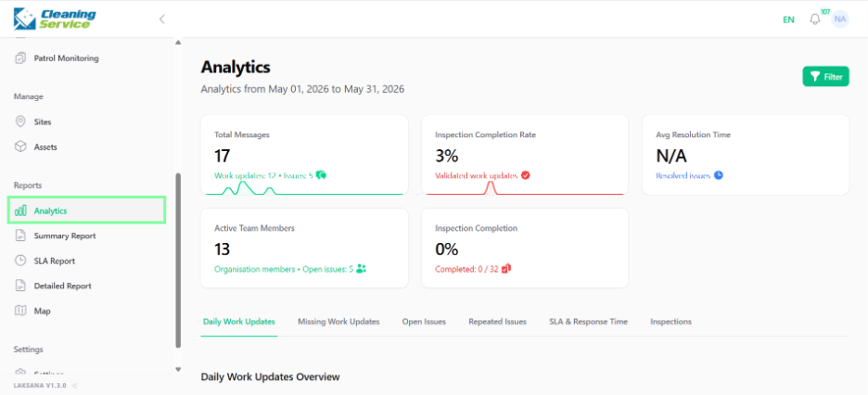Collapse the sidebar with the chevron arrow

[x=162, y=19]
